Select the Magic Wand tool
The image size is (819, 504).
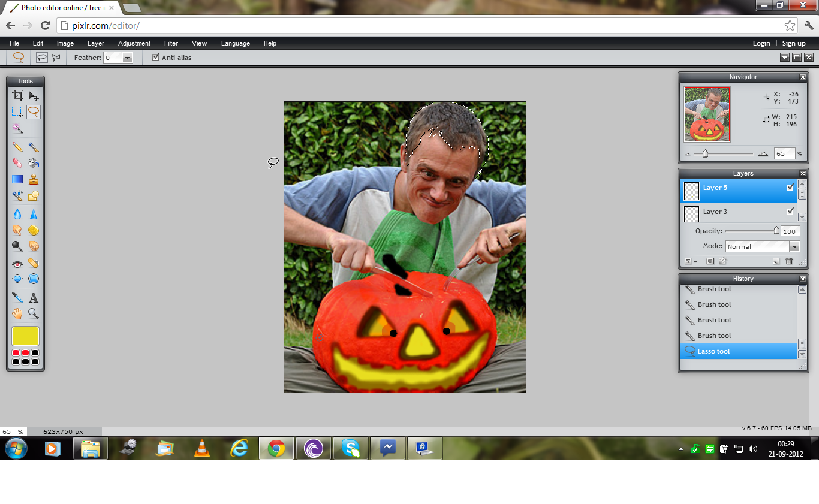[17, 129]
